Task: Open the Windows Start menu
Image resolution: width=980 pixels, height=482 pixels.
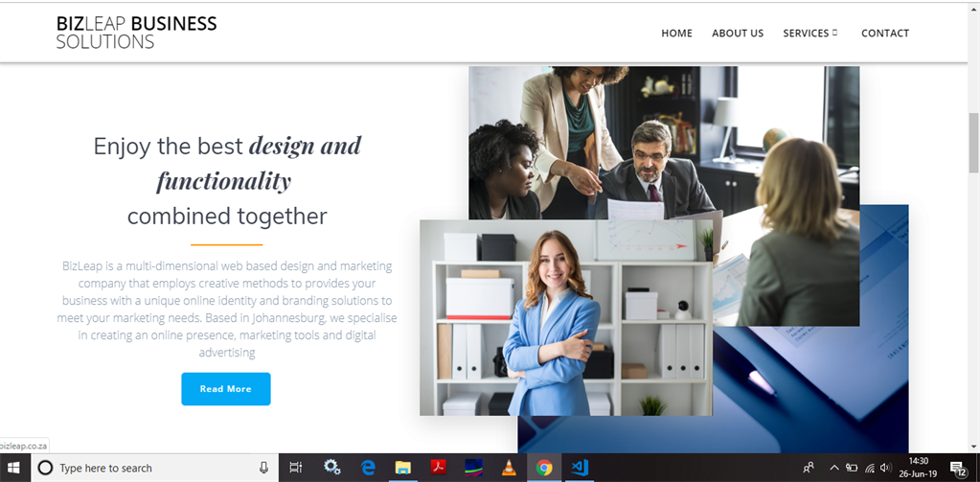Action: click(x=13, y=468)
